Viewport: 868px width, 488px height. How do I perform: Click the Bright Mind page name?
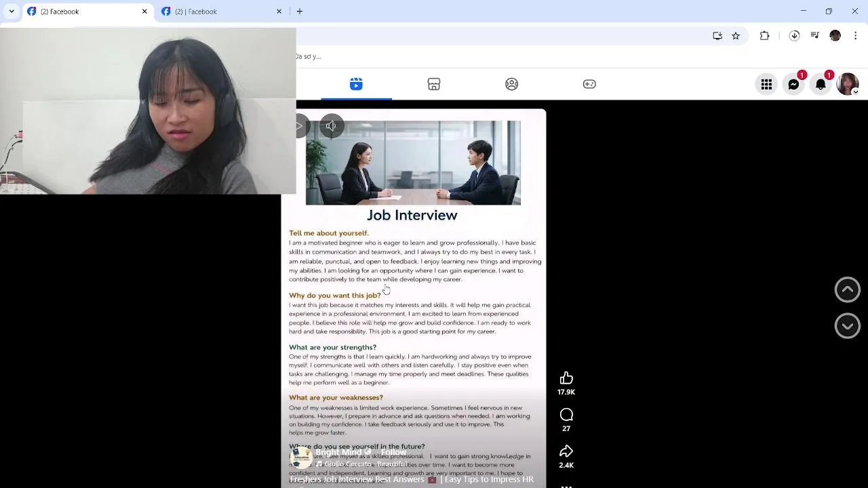[339, 452]
